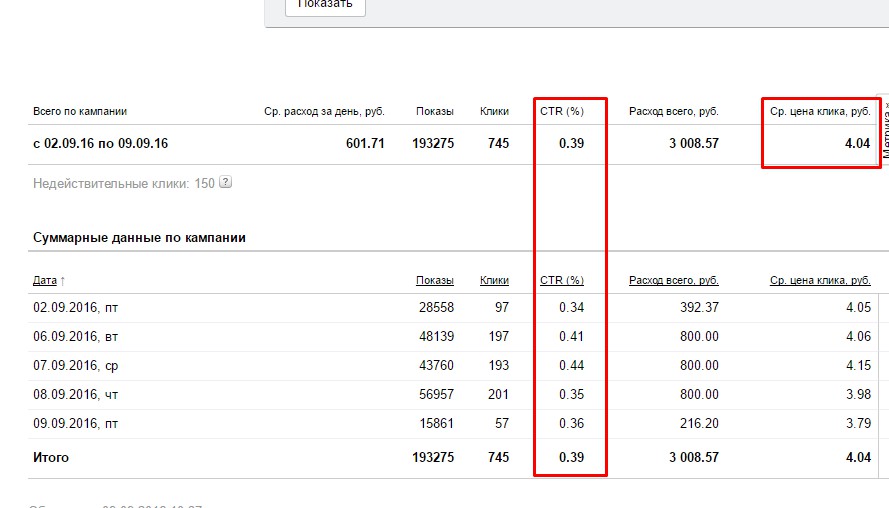This screenshot has height=508, width=889.
Task: Click impressions value 28558
Action: pyautogui.click(x=437, y=308)
